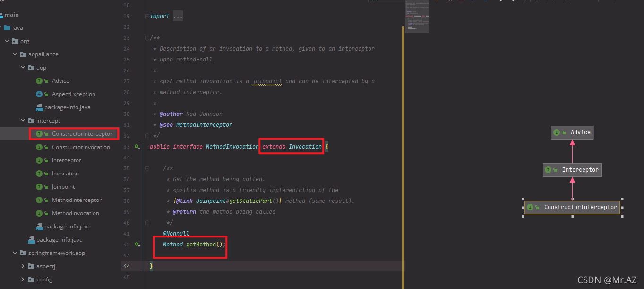Click the folded import ellipsis placeholder

(x=178, y=16)
